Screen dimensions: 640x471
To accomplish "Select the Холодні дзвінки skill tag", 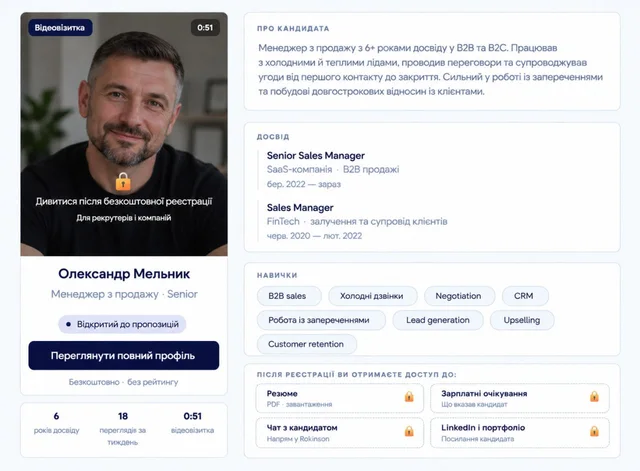I will (373, 296).
